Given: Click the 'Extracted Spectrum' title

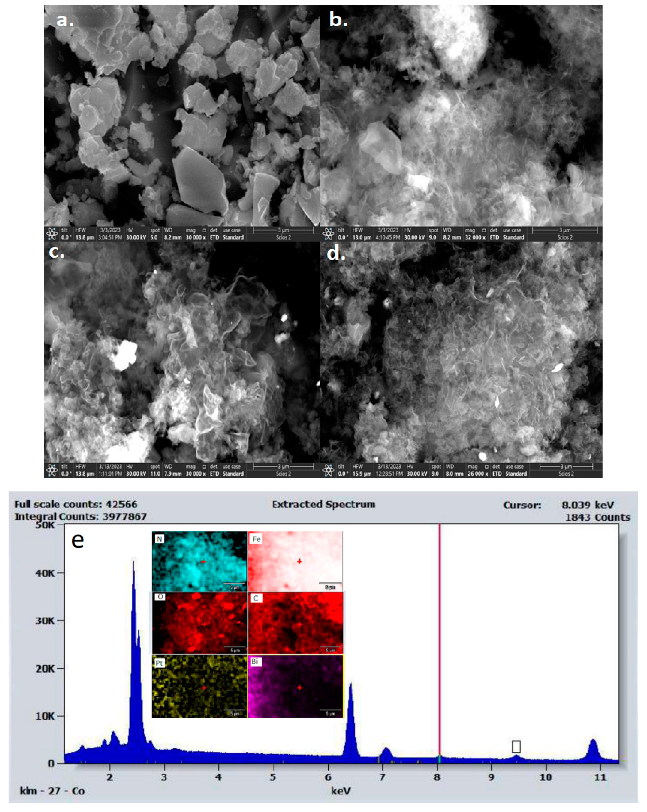Looking at the screenshot, I should pos(324,504).
